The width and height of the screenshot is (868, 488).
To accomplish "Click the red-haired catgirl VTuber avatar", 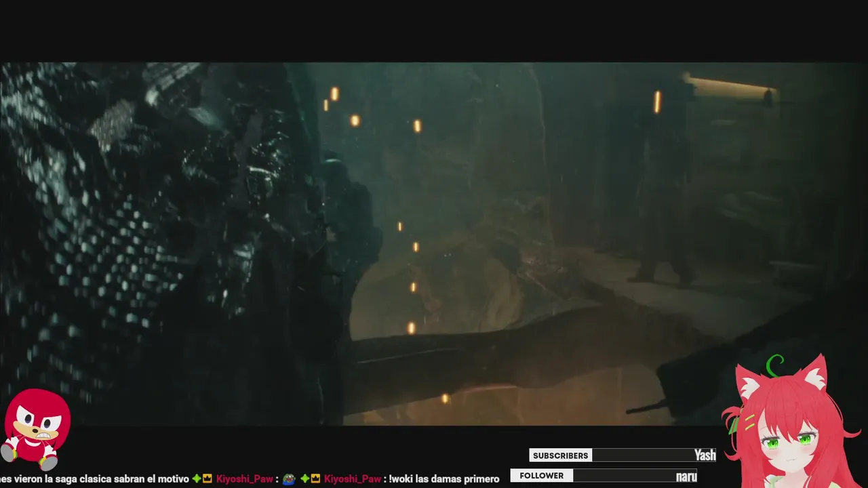I will [791, 421].
